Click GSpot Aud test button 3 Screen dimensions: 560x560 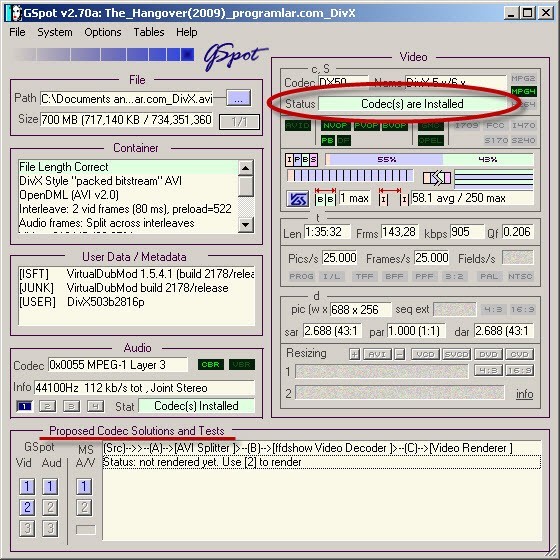click(50, 528)
